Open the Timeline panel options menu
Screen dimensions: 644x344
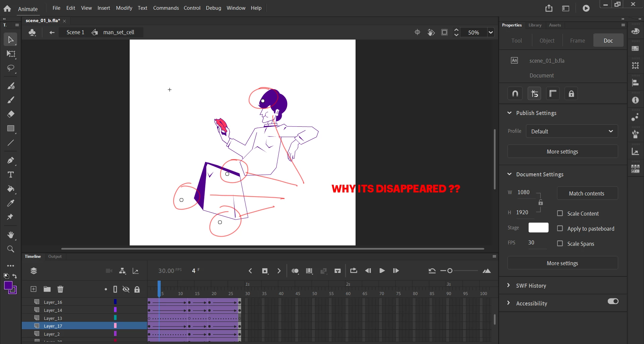pyautogui.click(x=494, y=256)
